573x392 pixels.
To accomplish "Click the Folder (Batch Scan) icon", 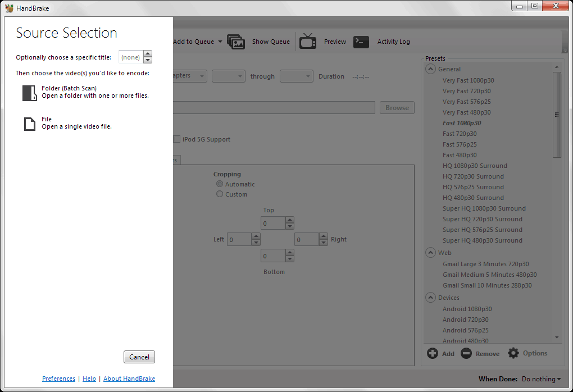I will point(29,93).
